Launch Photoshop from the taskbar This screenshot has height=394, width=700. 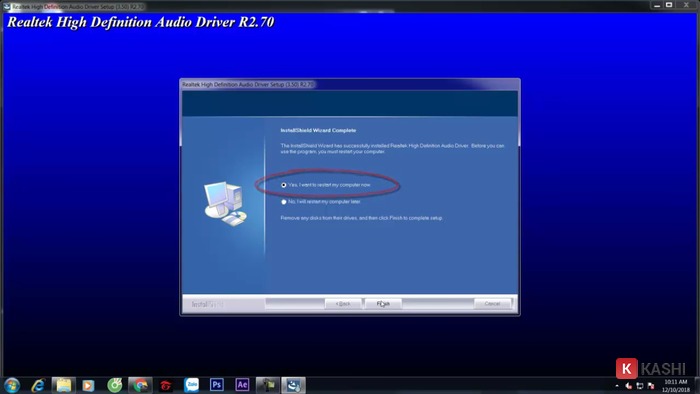(217, 385)
